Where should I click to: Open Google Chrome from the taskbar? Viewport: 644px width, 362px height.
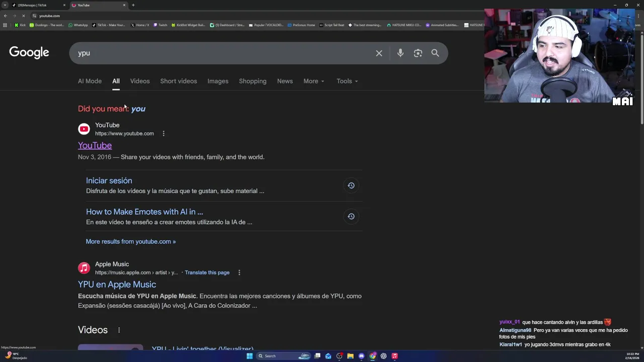372,356
